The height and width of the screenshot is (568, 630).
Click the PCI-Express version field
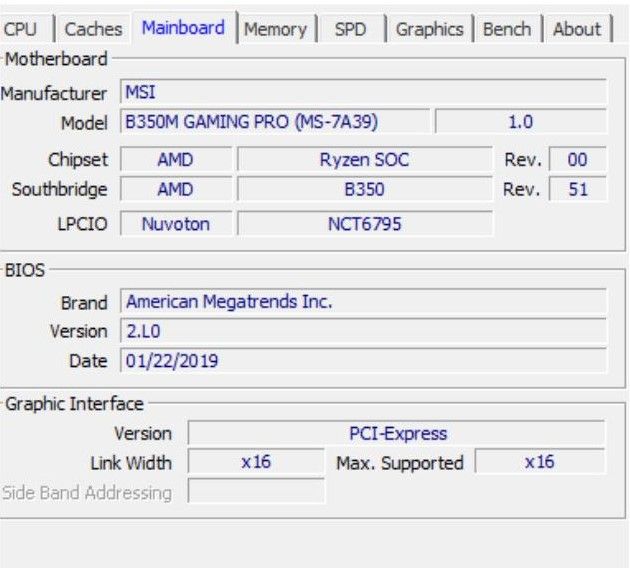[397, 434]
